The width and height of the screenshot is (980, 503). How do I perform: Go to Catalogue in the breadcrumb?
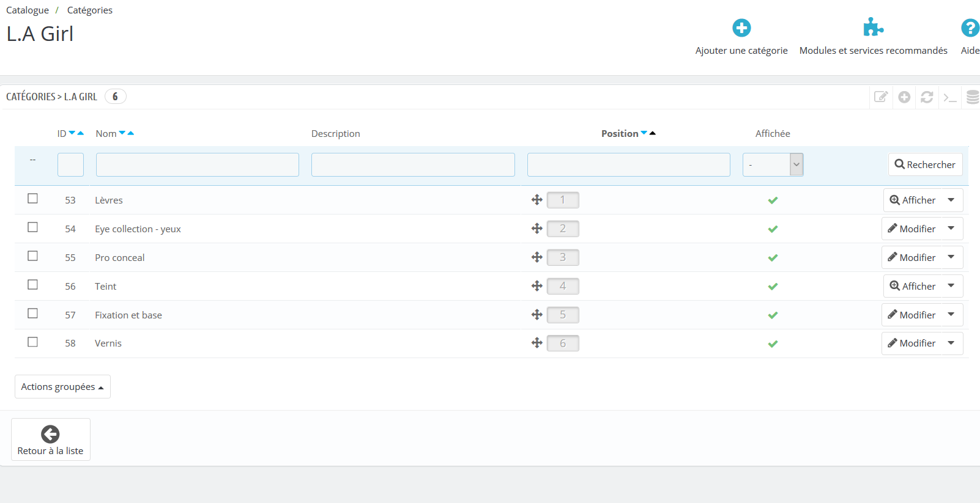click(28, 10)
